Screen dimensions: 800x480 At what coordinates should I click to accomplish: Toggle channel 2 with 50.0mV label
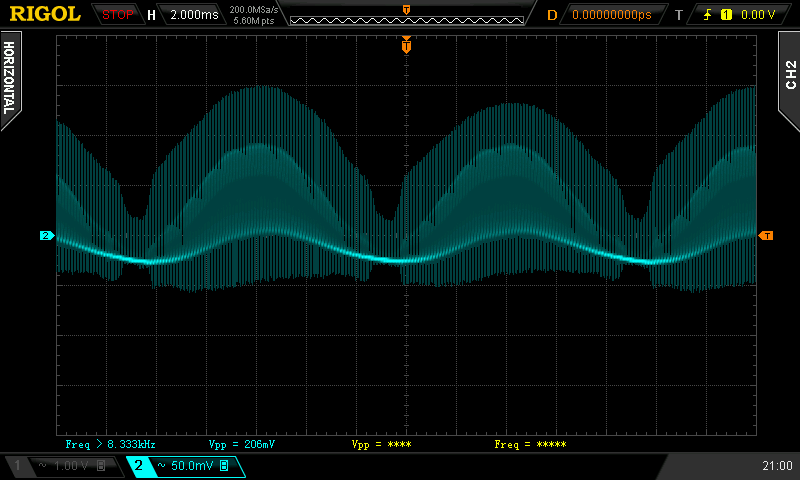(185, 466)
